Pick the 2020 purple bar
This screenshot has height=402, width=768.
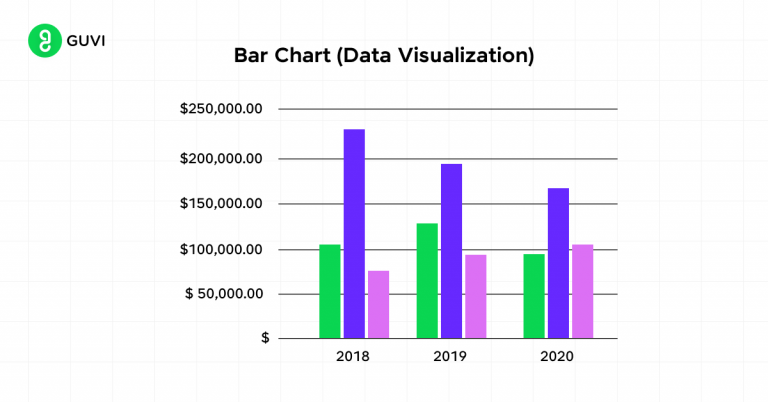click(558, 263)
